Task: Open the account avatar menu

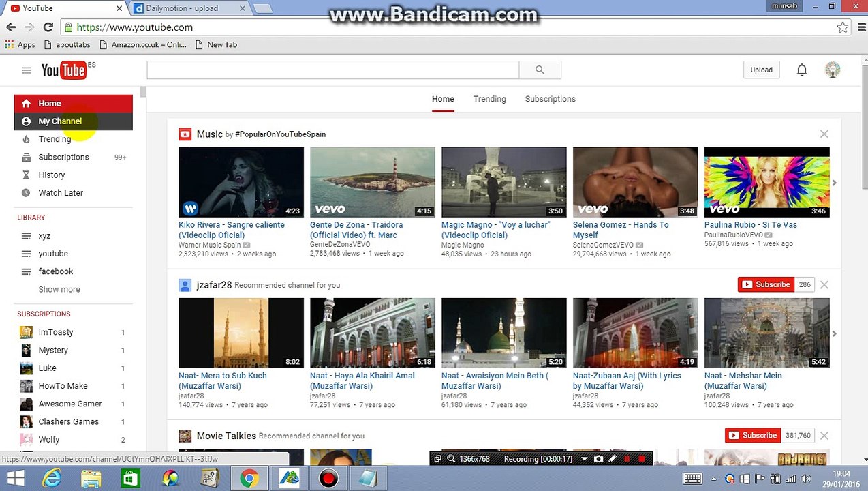Action: click(833, 70)
